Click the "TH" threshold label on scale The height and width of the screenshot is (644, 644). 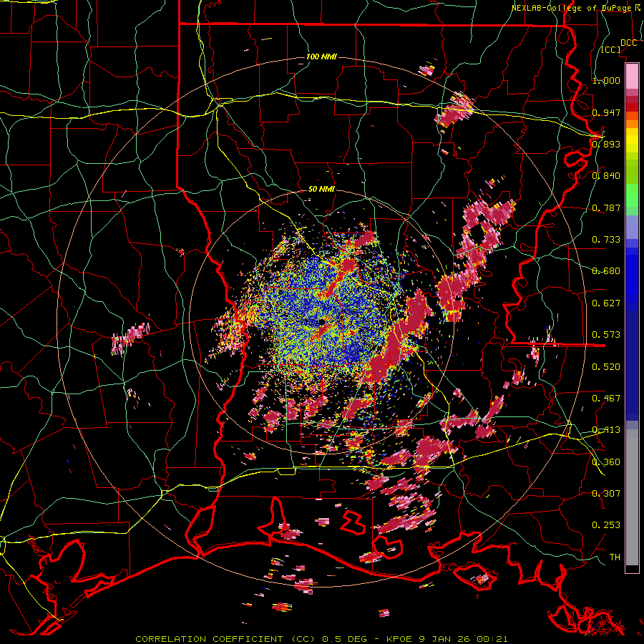click(x=615, y=557)
